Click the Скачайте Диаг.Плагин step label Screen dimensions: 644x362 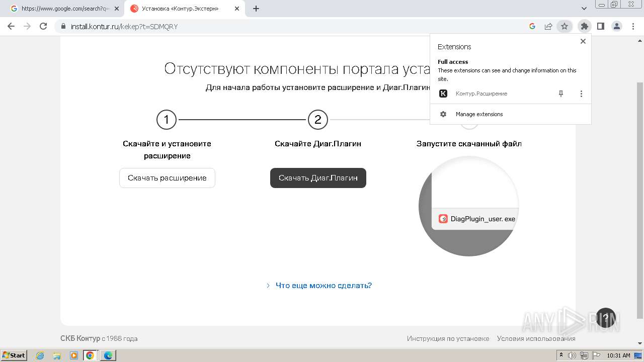(x=318, y=144)
